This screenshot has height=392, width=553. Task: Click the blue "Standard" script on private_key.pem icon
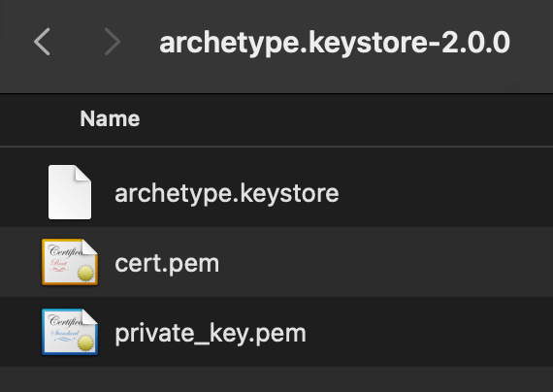pos(65,335)
